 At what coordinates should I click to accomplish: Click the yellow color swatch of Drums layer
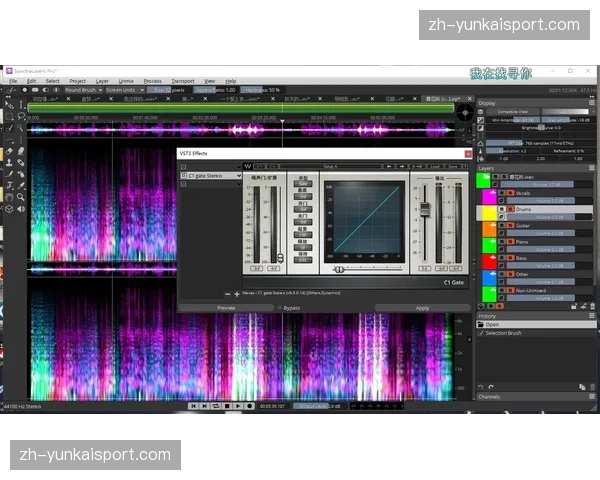[488, 213]
